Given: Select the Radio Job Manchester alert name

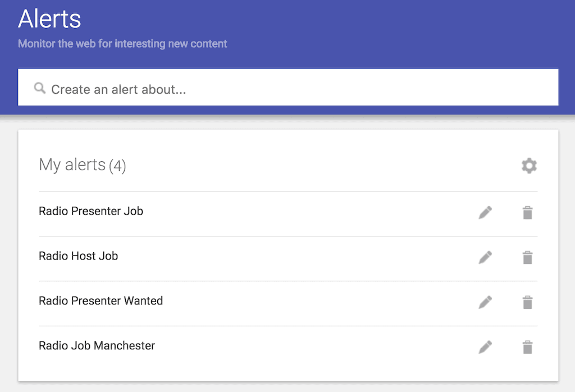Looking at the screenshot, I should (x=97, y=346).
